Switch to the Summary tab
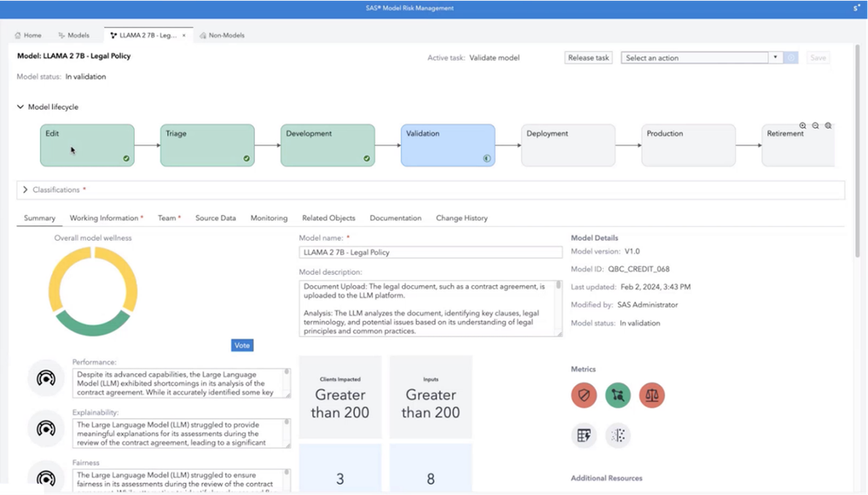This screenshot has width=868, height=495. [x=39, y=218]
